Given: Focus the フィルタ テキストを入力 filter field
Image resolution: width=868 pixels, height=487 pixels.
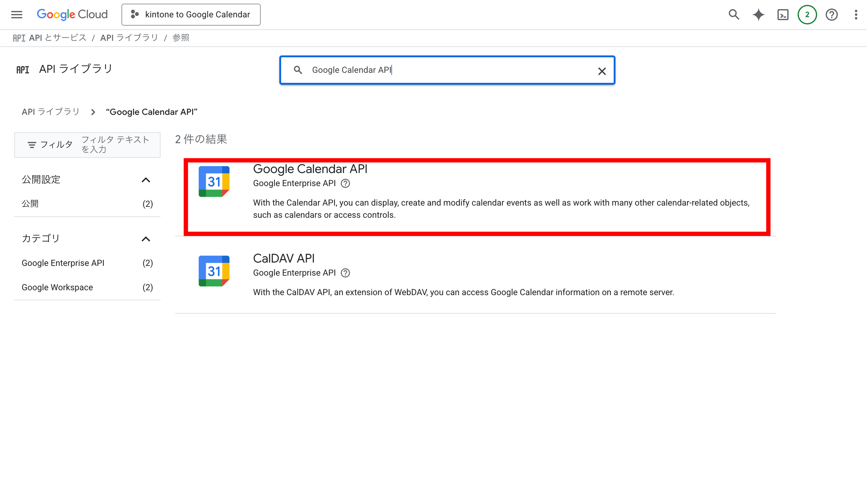Looking at the screenshot, I should tap(116, 145).
